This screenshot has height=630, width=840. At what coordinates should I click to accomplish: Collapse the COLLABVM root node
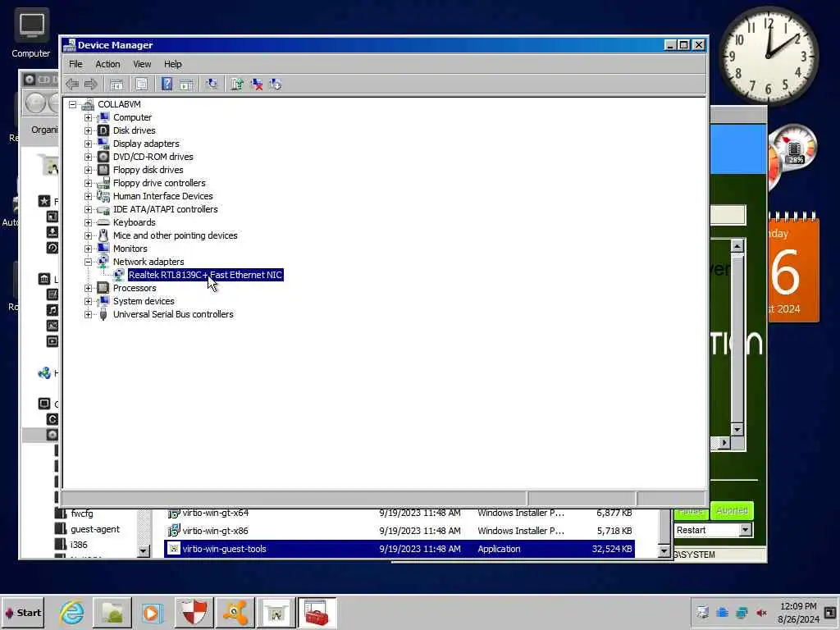coord(73,104)
